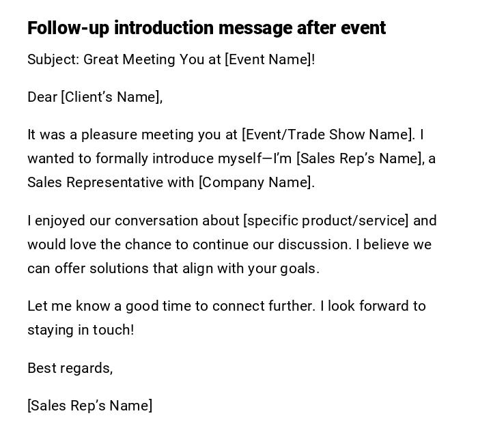The image size is (478, 448).
Task: Click the word "Subject:" in the subject line
Action: (53, 59)
